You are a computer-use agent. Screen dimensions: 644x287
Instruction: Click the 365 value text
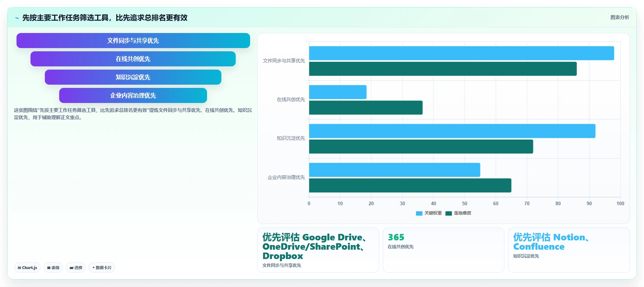pos(396,237)
